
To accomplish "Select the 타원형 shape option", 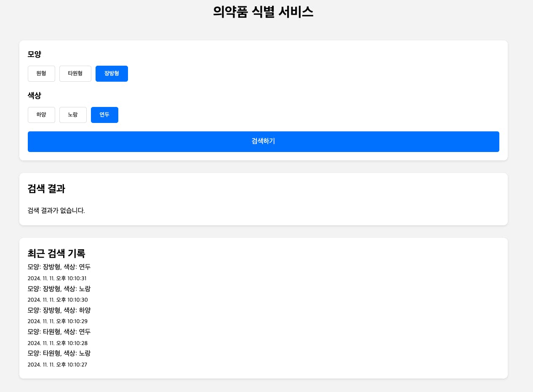I will click(x=75, y=74).
